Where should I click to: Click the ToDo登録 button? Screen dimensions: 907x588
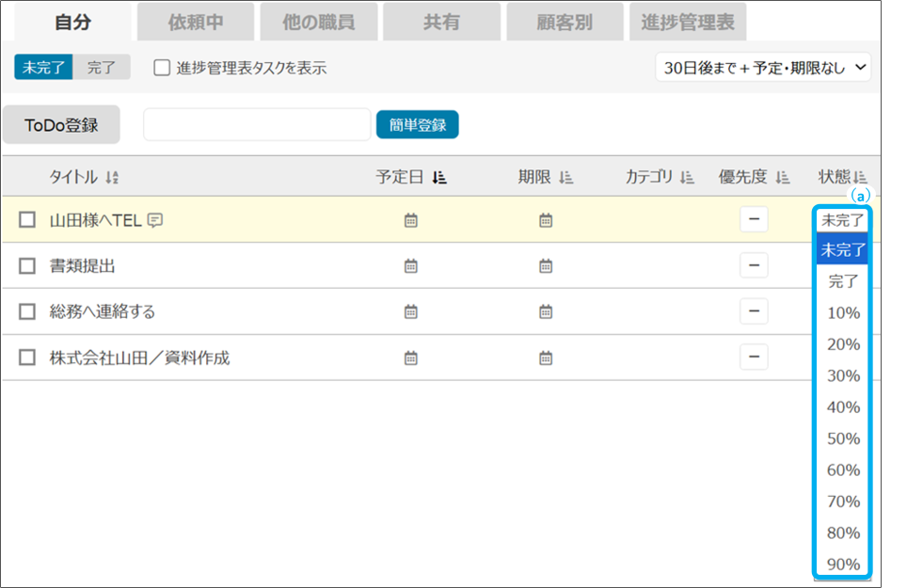click(x=61, y=124)
